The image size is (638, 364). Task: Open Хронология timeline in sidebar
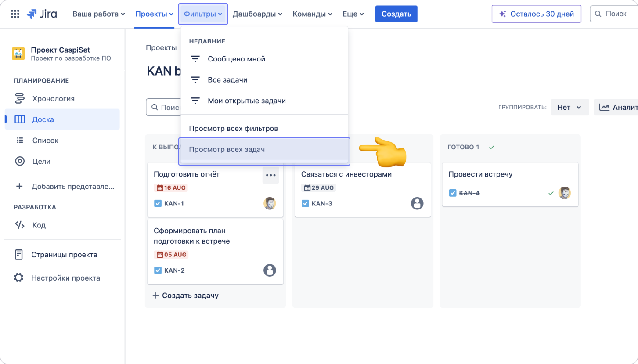[x=53, y=99]
